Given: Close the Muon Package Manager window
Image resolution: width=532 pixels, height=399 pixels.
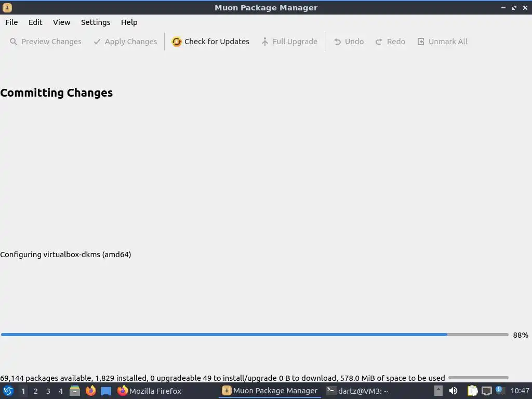Looking at the screenshot, I should pyautogui.click(x=525, y=7).
